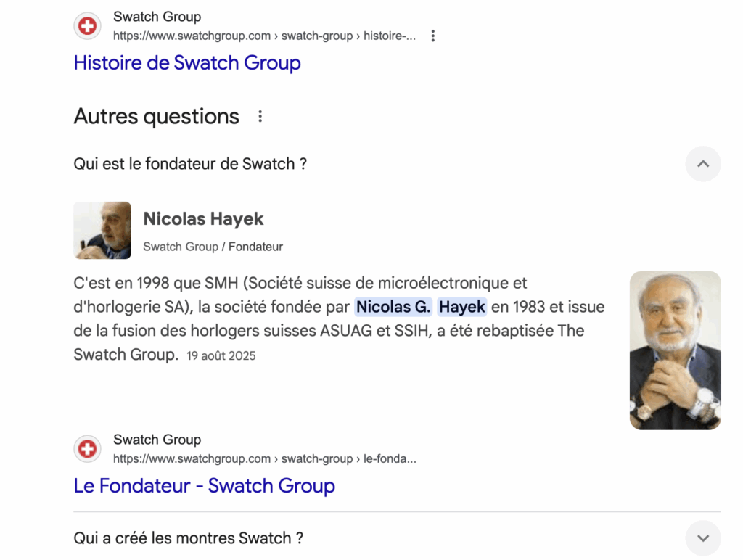Click the swatchgroup.com le-fonda URL text

tap(264, 459)
